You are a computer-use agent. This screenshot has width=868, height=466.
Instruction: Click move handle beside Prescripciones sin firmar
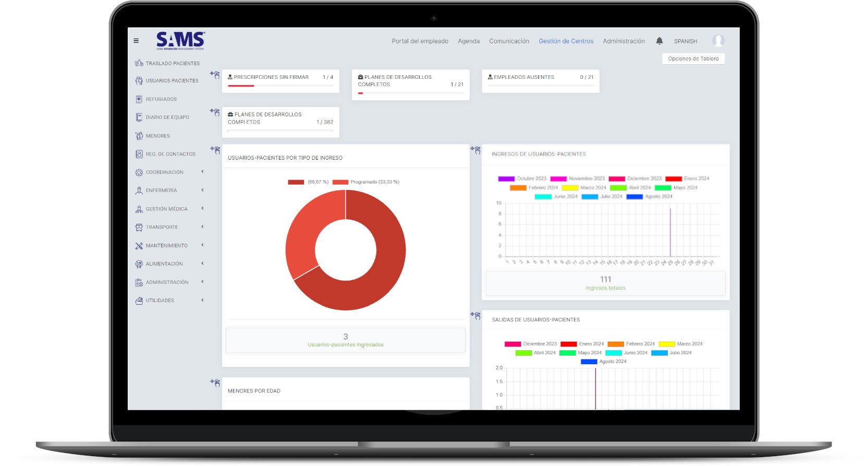pyautogui.click(x=215, y=75)
